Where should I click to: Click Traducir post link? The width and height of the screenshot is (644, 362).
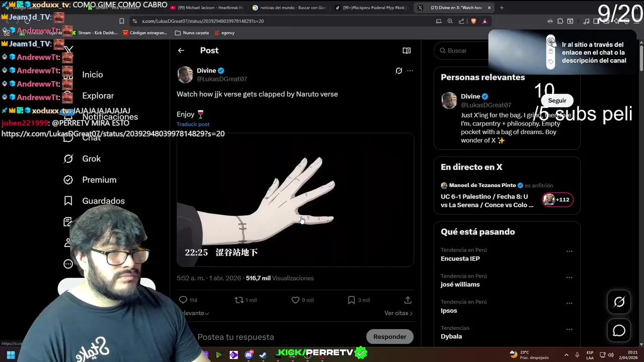[193, 124]
